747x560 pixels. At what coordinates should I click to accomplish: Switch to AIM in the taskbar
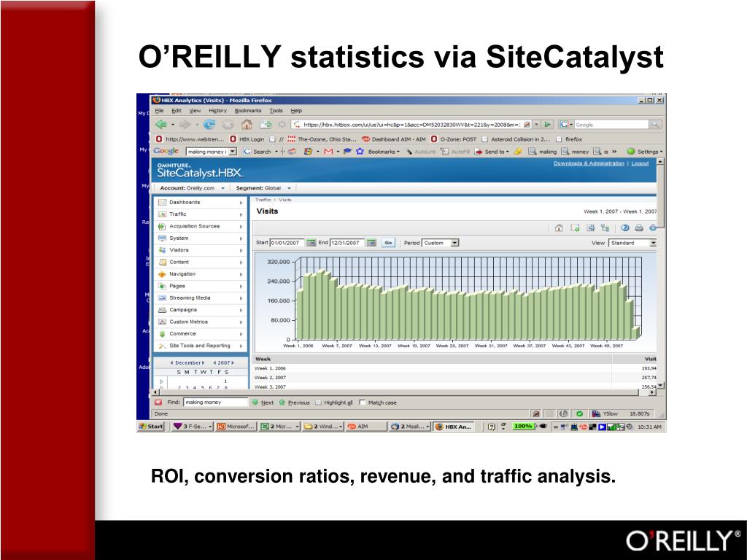coord(366,427)
